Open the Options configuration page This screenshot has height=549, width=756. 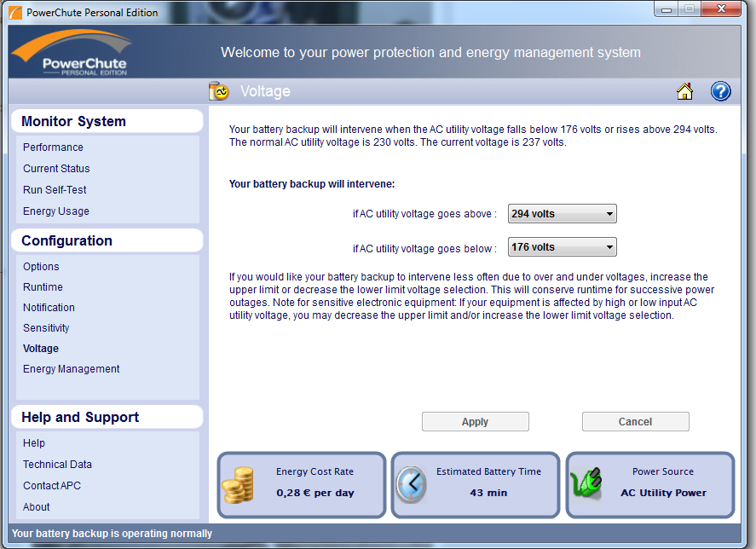41,266
